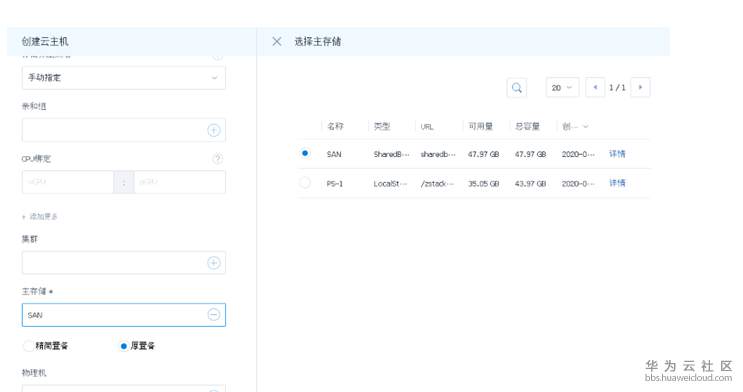Image resolution: width=743 pixels, height=392 pixels.
Task: Click the URL column header
Action: pyautogui.click(x=426, y=127)
